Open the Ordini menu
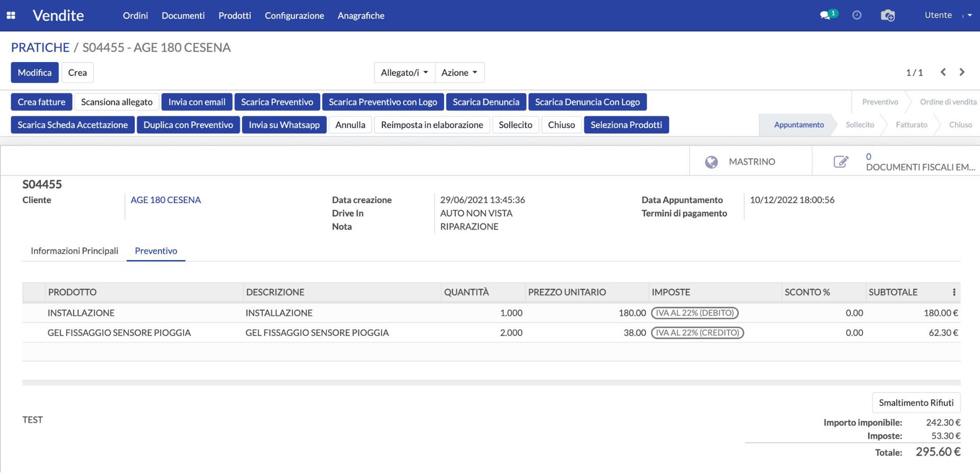The width and height of the screenshot is (980, 475). (135, 15)
